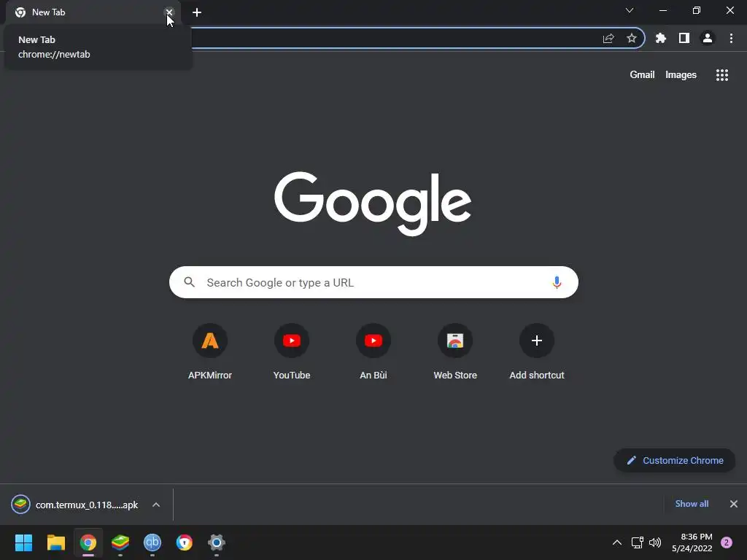Open the An Bùi shortcut
Viewport: 747px width, 560px height.
373,352
